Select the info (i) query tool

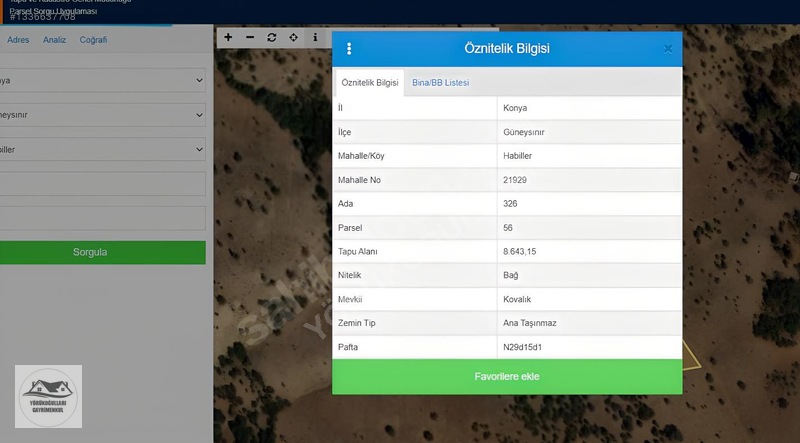(x=315, y=37)
